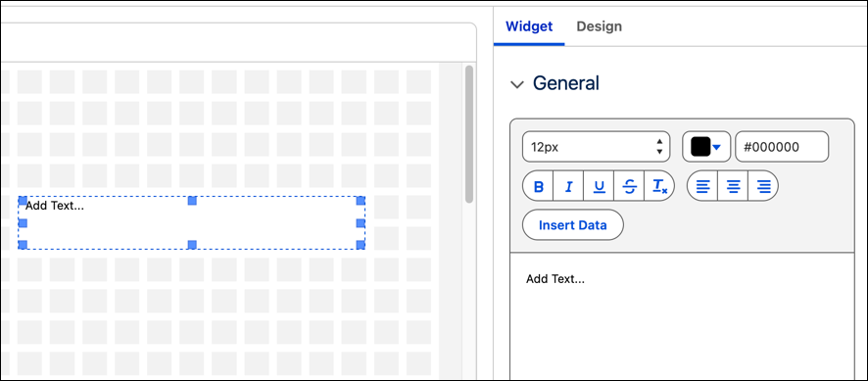Viewport: 868px width, 381px height.
Task: Click the bottom-center handle of text widget
Action: (x=192, y=245)
